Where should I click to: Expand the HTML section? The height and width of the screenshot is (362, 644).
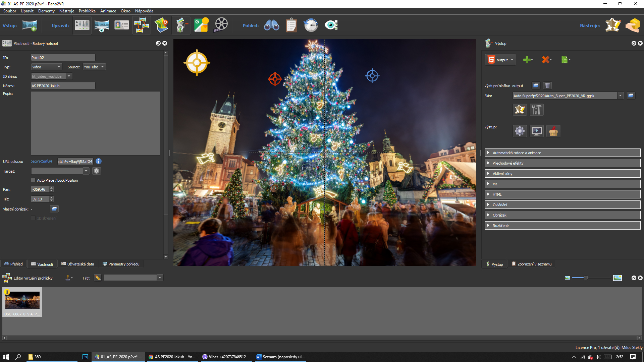click(562, 194)
